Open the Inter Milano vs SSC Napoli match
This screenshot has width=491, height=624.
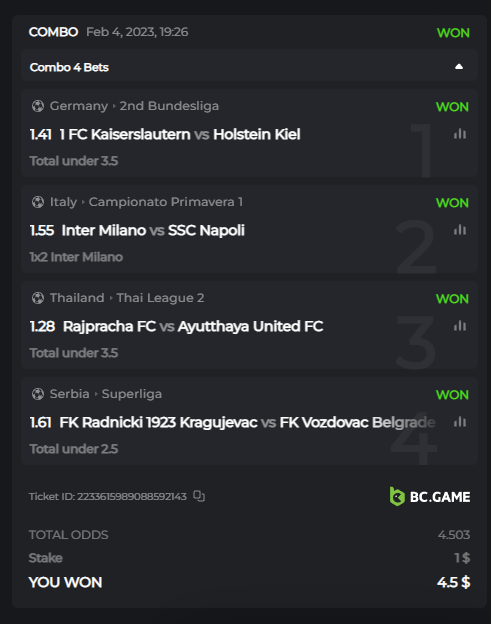(153, 230)
